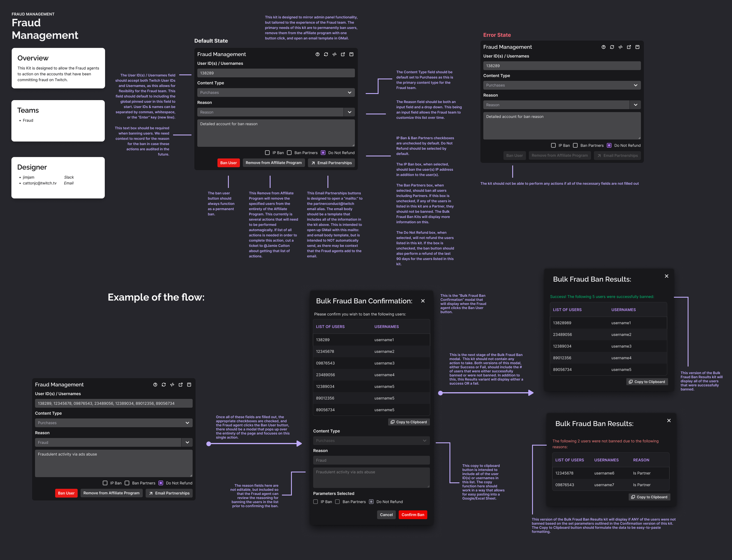
Task: Uncheck Do Not Refund in Default State panel
Action: [323, 153]
